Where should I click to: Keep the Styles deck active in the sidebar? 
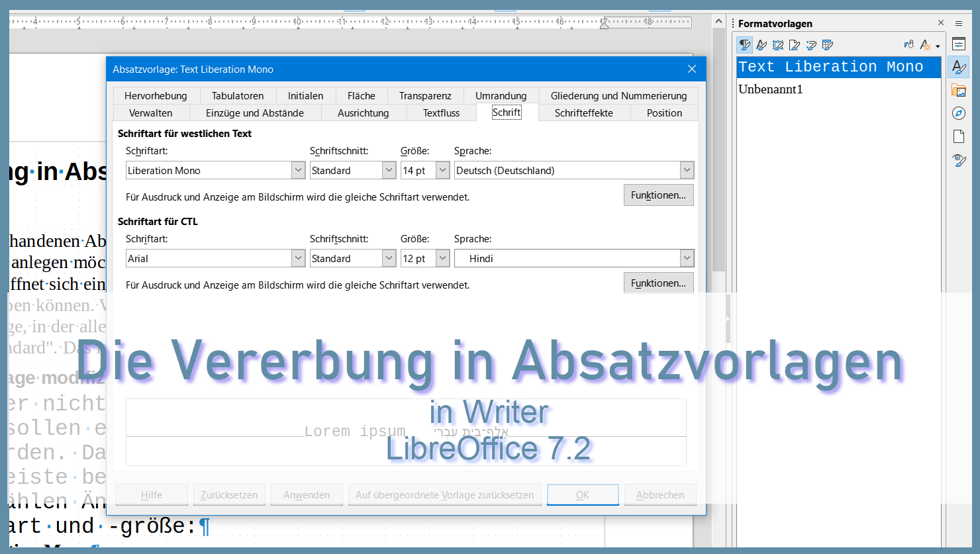[x=958, y=66]
